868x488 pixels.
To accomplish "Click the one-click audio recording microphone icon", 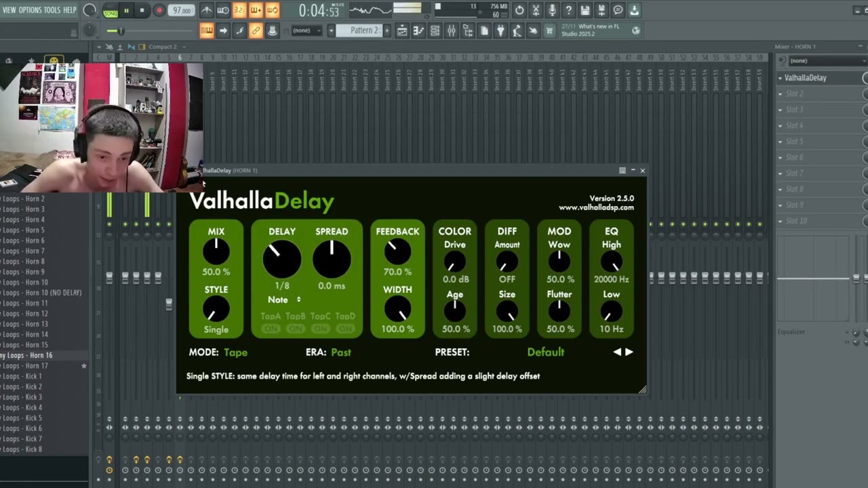I will click(552, 10).
